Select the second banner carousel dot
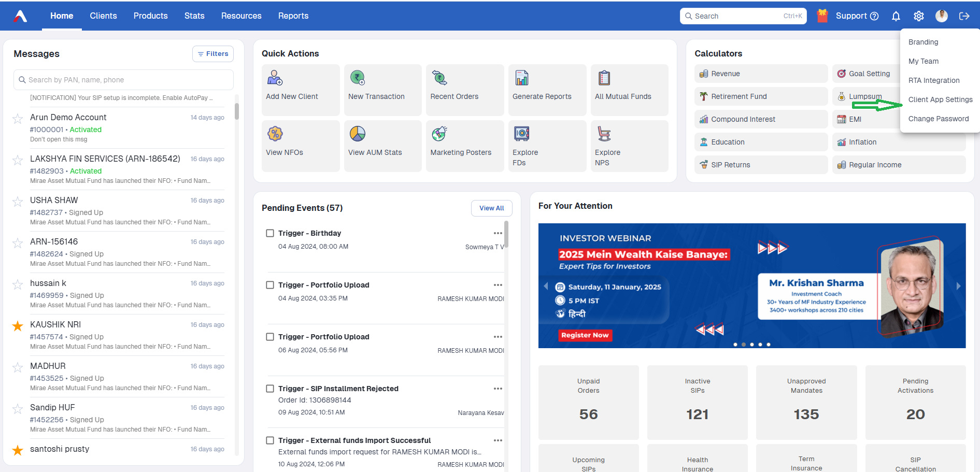 tap(744, 345)
